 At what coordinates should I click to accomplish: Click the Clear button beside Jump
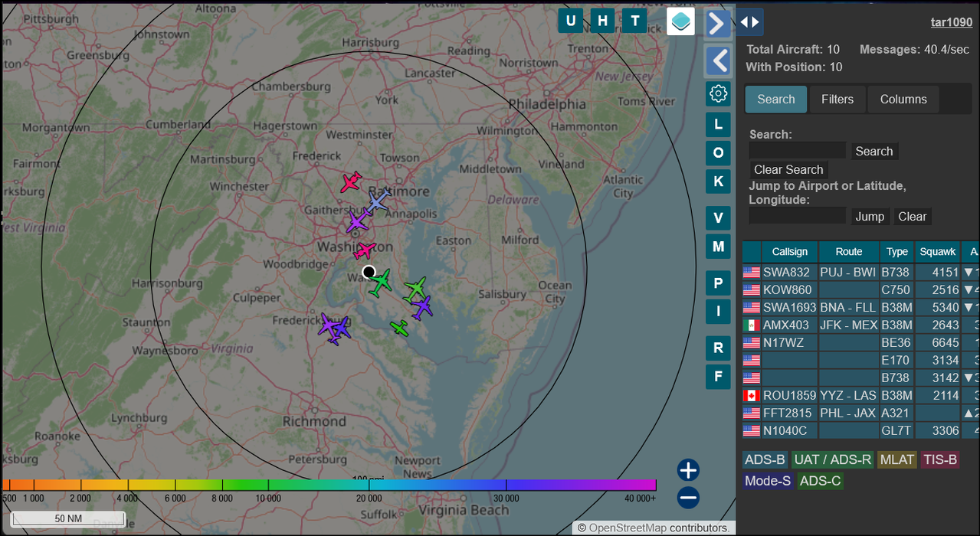coord(912,216)
